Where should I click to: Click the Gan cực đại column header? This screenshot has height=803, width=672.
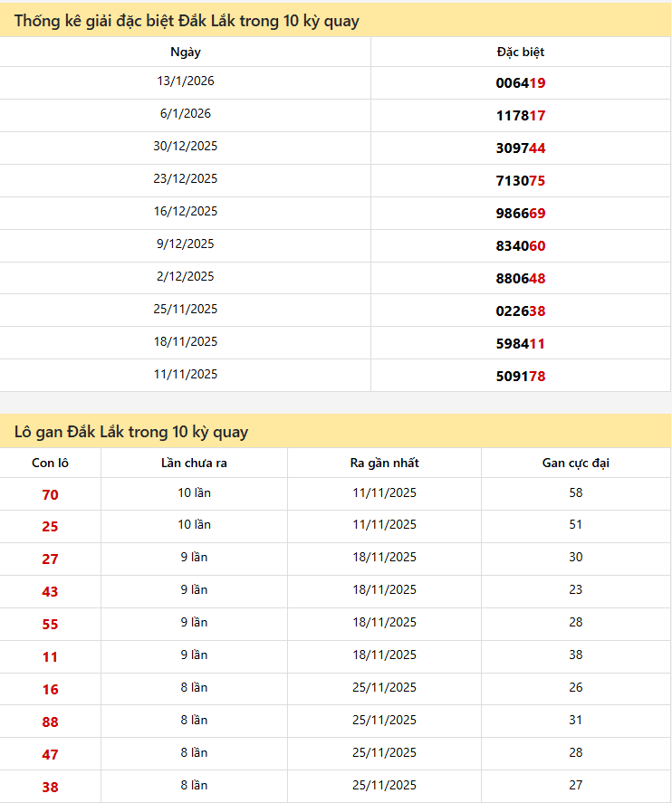click(x=575, y=464)
